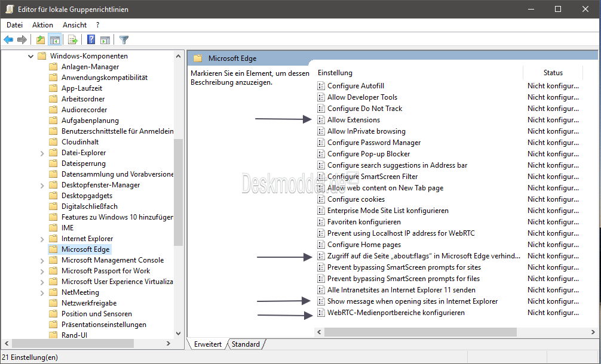The image size is (601, 364).
Task: Select the Digitalschließfach folder
Action: tap(89, 206)
